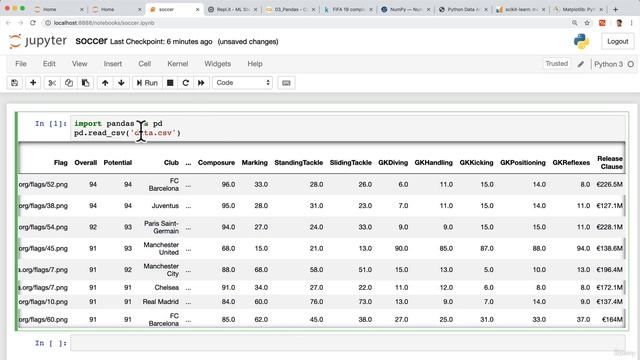Click into the code cell with import pandas

point(348,128)
